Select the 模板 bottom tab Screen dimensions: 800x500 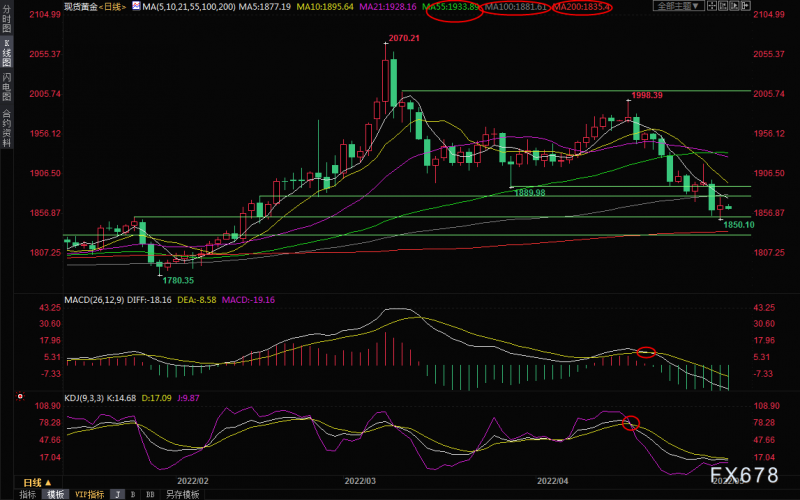(55, 494)
